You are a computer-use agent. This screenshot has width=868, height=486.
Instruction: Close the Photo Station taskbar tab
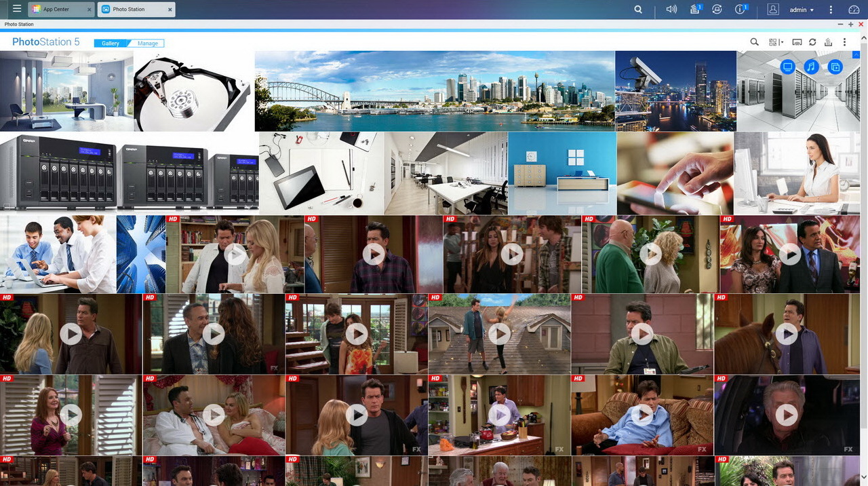(170, 10)
